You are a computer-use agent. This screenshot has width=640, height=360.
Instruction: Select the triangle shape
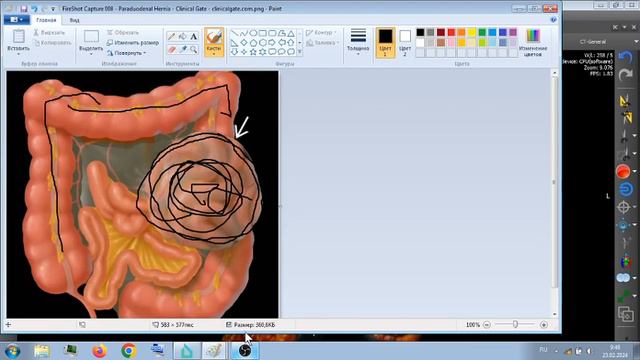click(x=291, y=33)
